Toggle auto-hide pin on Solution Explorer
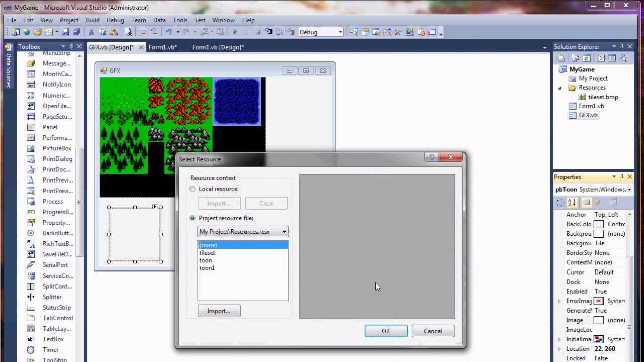 622,47
